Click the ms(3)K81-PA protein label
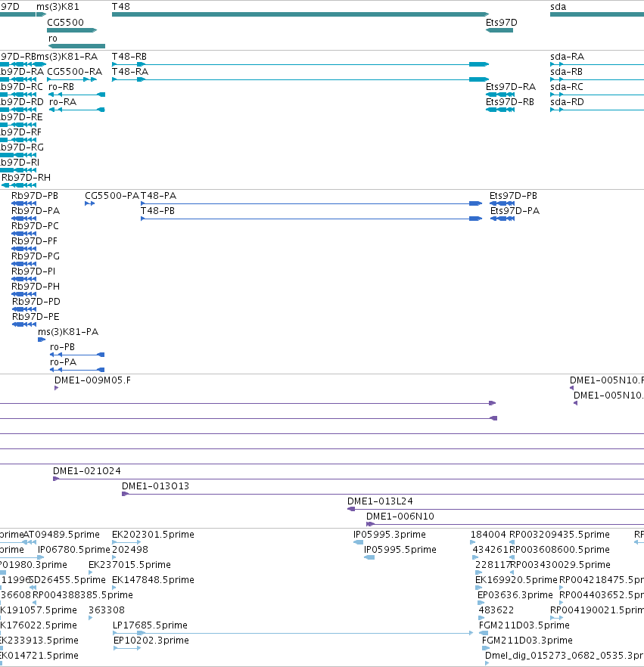644x667 pixels. click(x=68, y=332)
